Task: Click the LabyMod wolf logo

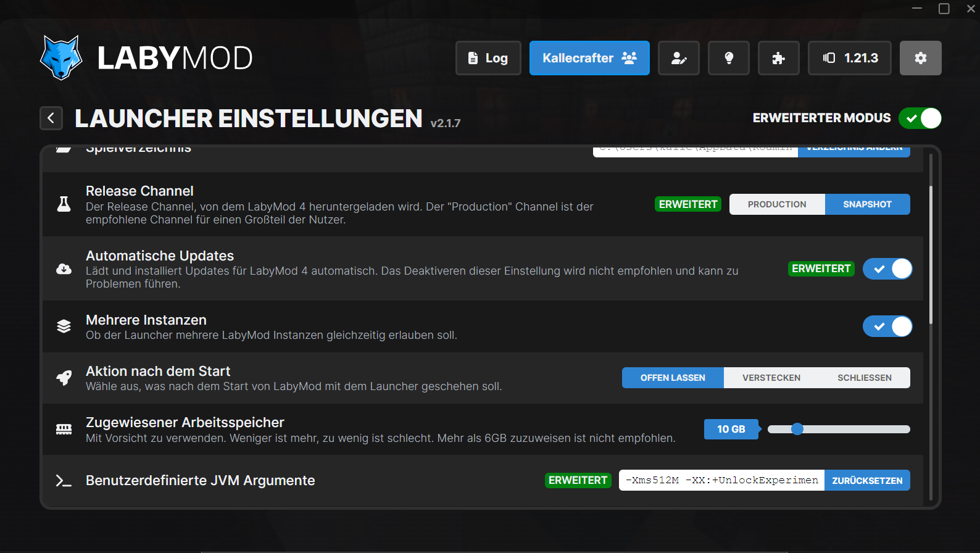Action: pos(60,58)
